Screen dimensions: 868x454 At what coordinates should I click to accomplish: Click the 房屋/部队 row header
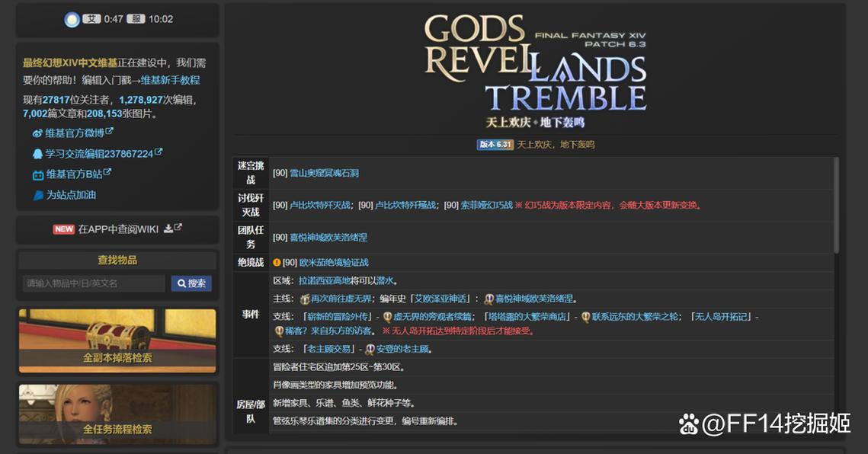251,411
